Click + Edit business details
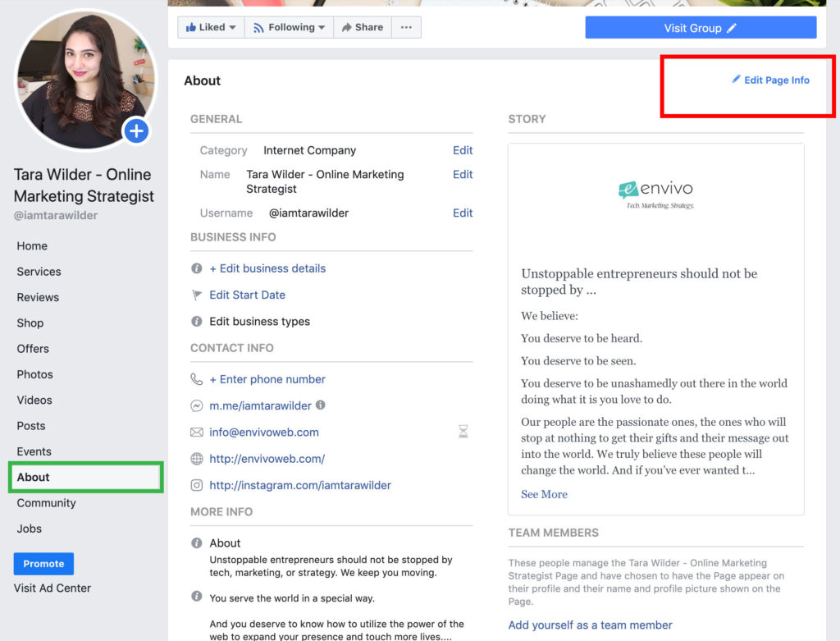The image size is (840, 641). [267, 268]
